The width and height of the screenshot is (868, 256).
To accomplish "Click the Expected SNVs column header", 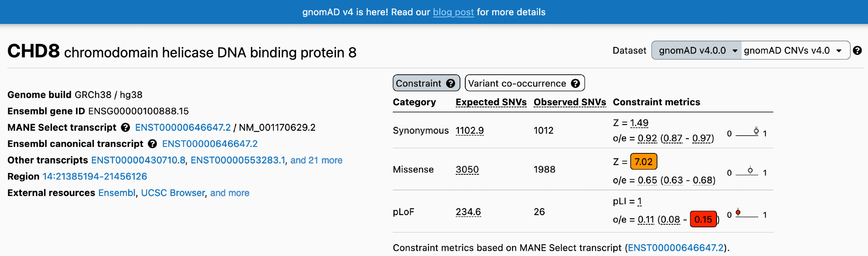I will click(x=491, y=102).
